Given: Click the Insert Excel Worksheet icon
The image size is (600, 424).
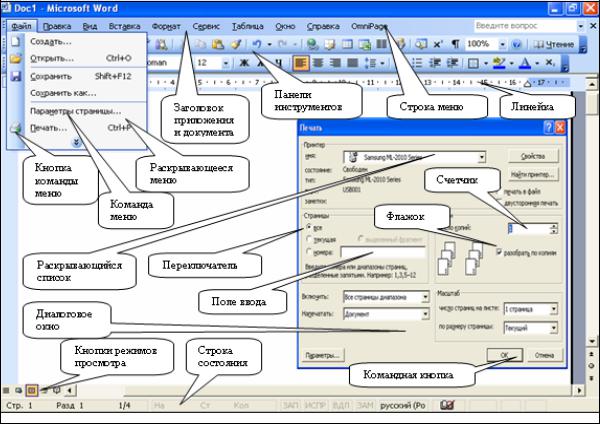Looking at the screenshot, I should [x=364, y=44].
